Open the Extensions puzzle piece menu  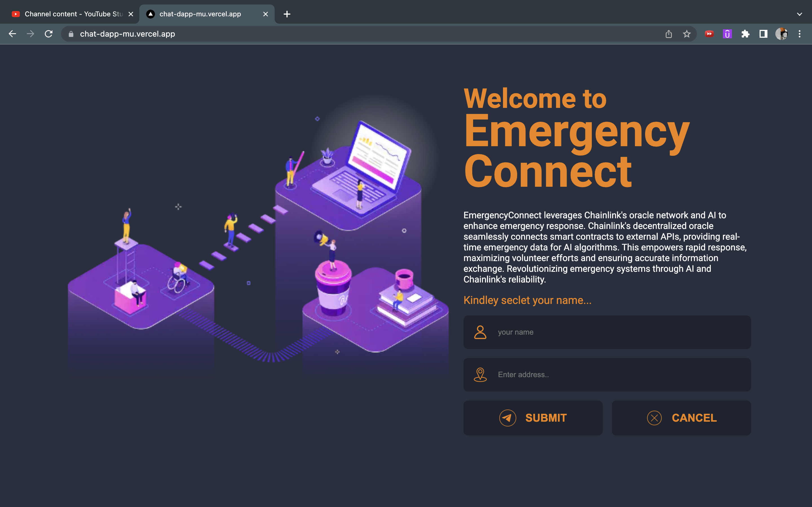[745, 34]
